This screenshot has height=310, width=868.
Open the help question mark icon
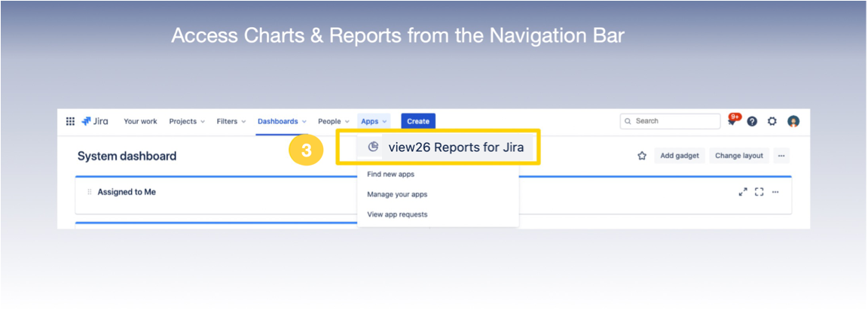pyautogui.click(x=752, y=121)
